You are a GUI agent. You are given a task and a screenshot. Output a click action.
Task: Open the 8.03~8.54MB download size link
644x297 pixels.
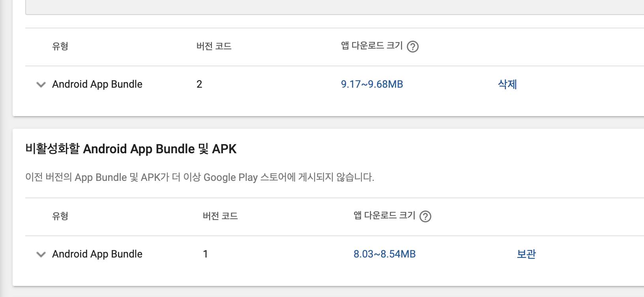385,254
